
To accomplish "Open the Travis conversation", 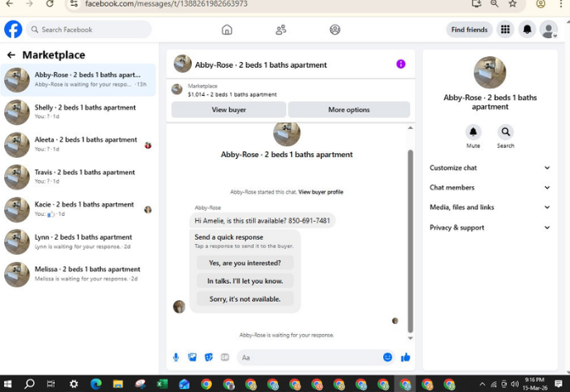I will tap(78, 176).
